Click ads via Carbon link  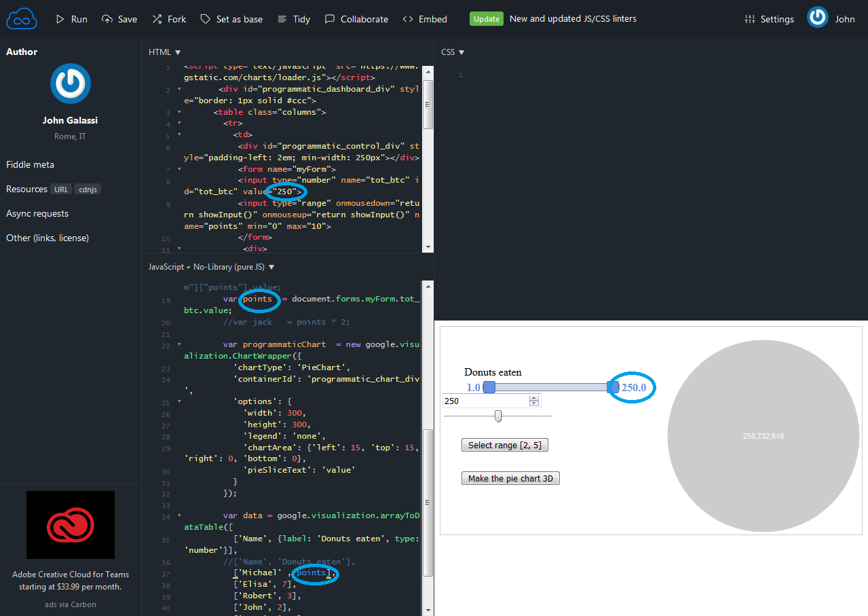click(x=71, y=604)
